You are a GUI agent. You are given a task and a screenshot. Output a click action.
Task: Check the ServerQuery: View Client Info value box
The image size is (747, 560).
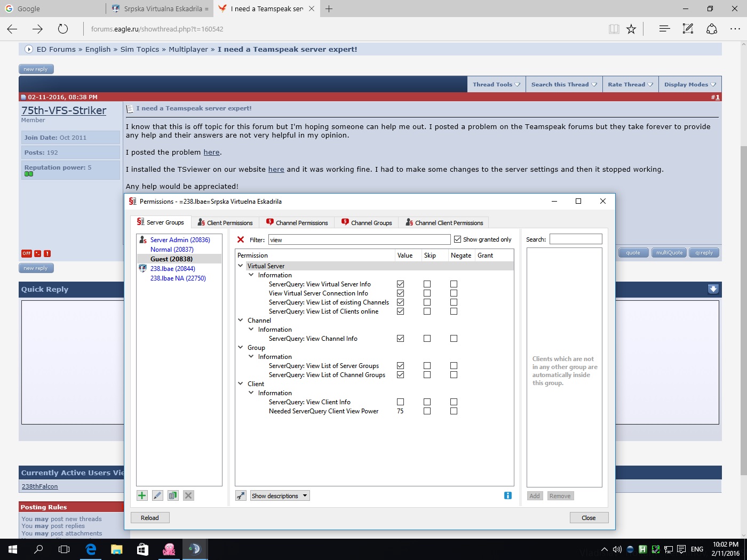click(400, 402)
